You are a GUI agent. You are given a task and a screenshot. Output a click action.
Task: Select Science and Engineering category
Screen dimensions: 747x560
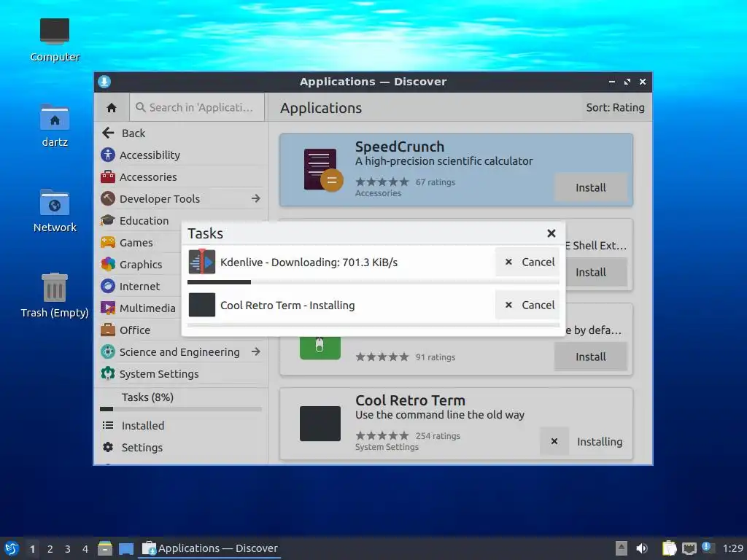pos(181,352)
